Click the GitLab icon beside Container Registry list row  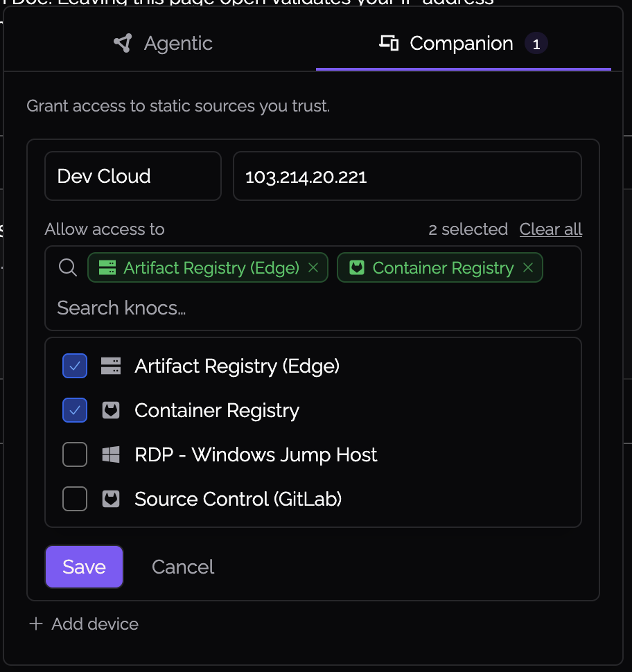point(111,410)
